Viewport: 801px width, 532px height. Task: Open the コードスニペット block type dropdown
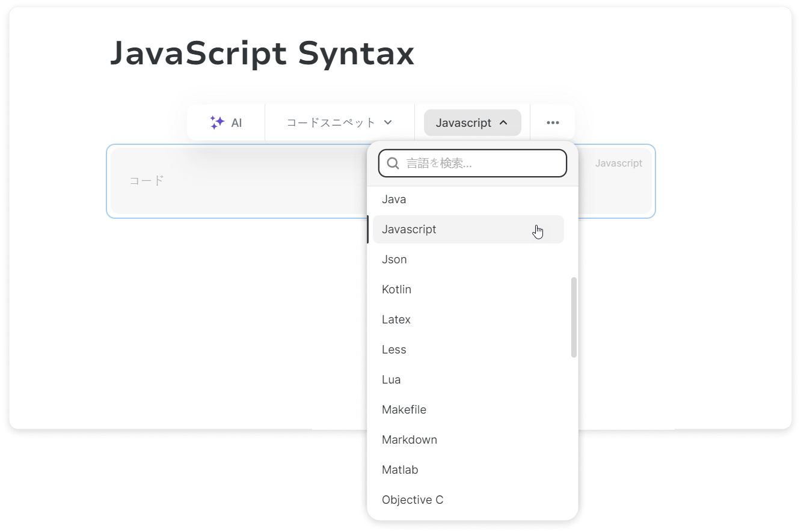point(339,123)
